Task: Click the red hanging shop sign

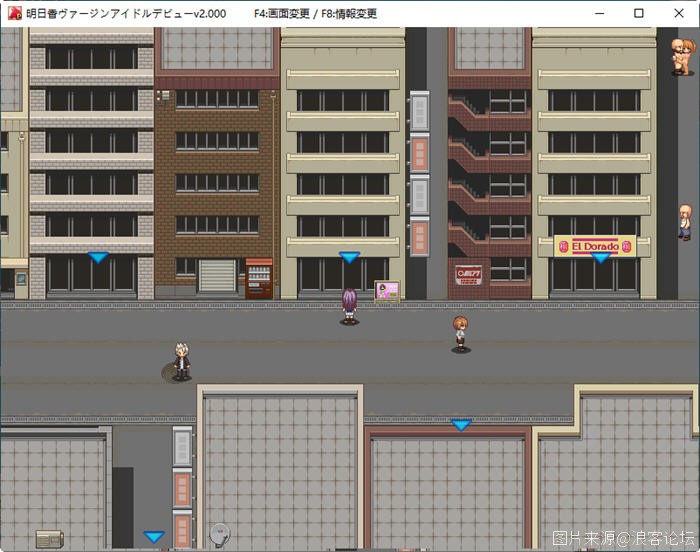Action: coord(468,275)
